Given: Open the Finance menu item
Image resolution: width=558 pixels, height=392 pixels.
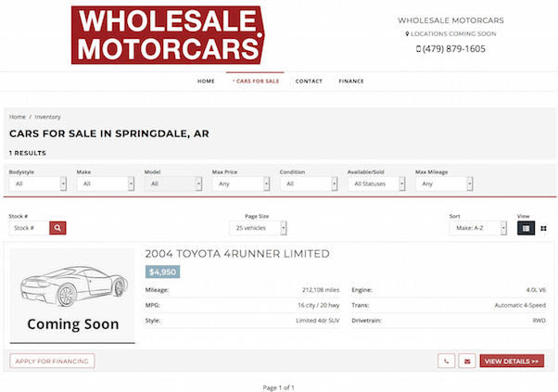Looking at the screenshot, I should point(351,82).
